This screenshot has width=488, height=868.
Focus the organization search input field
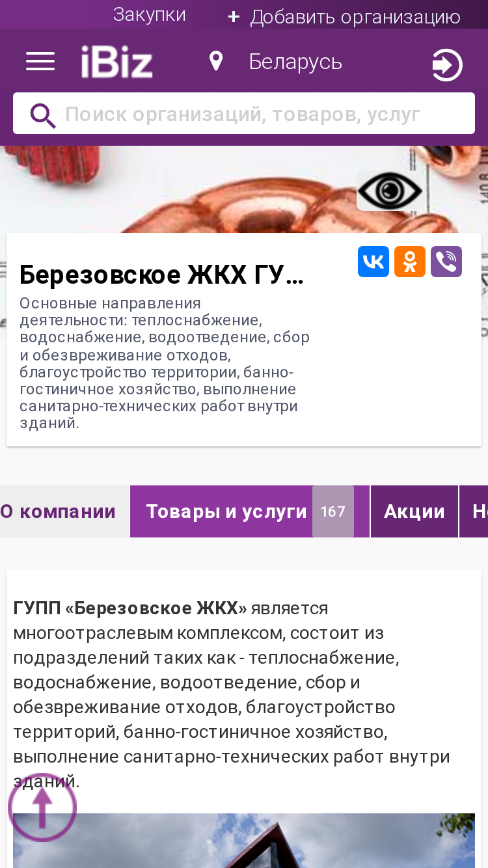[244, 114]
